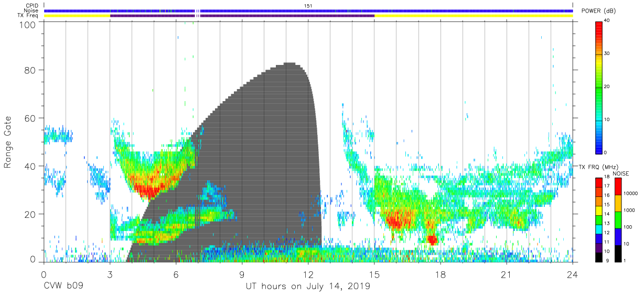
Task: Click the TX FRQ (MHz) color bar
Action: pyautogui.click(x=599, y=220)
